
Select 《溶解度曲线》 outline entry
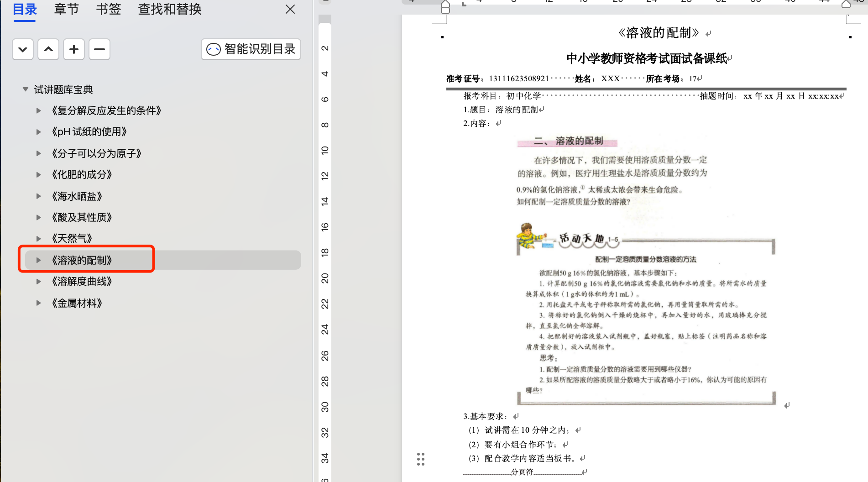[x=82, y=282]
